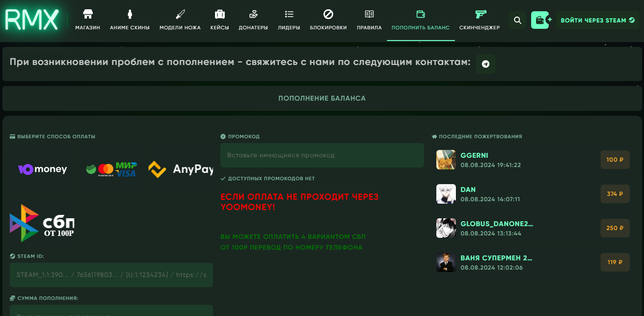
Task: Click the search magnifier icon
Action: pos(517,21)
